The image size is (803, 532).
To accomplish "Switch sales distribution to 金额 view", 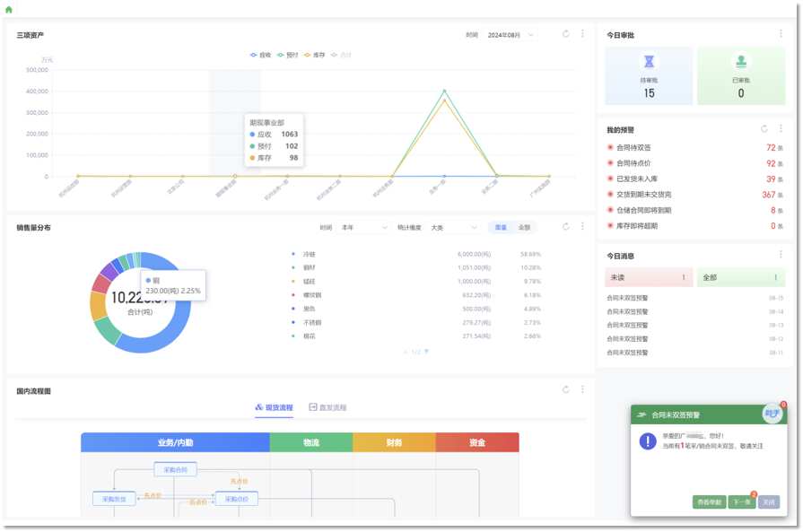I will pos(524,228).
